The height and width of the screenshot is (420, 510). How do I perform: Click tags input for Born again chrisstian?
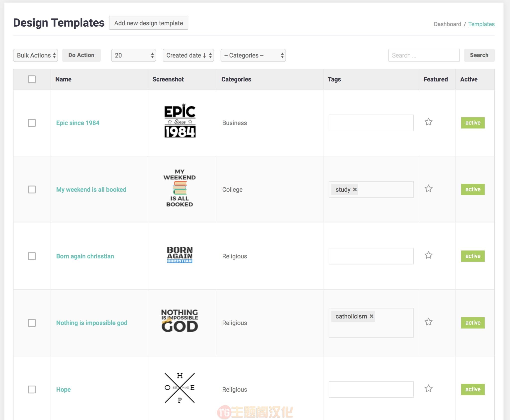[371, 256]
